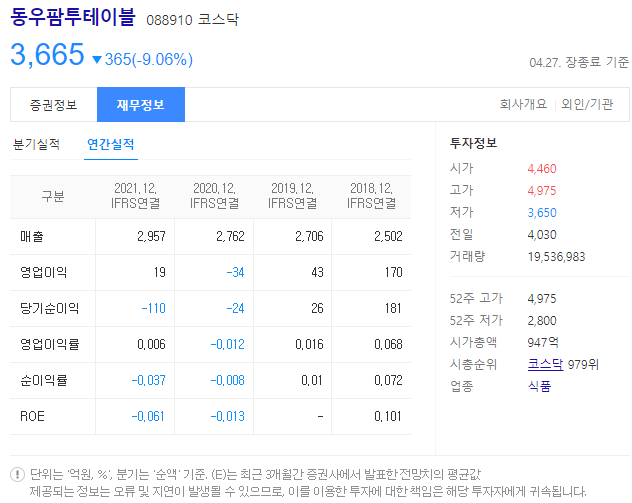This screenshot has width=632, height=503.
Task: Click the 영업이익 row label
Action: [44, 272]
